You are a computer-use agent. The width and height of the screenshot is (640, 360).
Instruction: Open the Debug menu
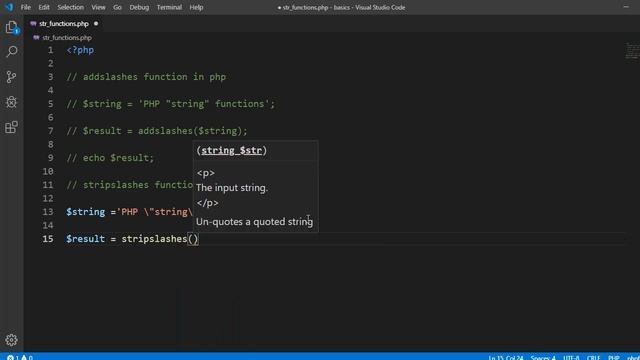point(139,7)
